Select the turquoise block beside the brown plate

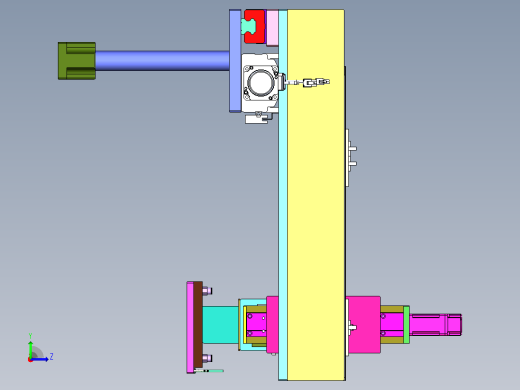[x=220, y=325]
